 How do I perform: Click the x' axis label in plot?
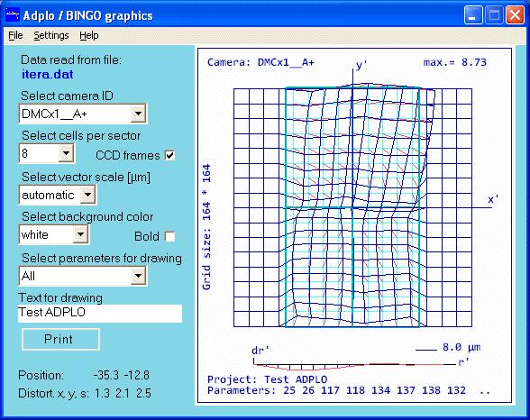point(493,199)
